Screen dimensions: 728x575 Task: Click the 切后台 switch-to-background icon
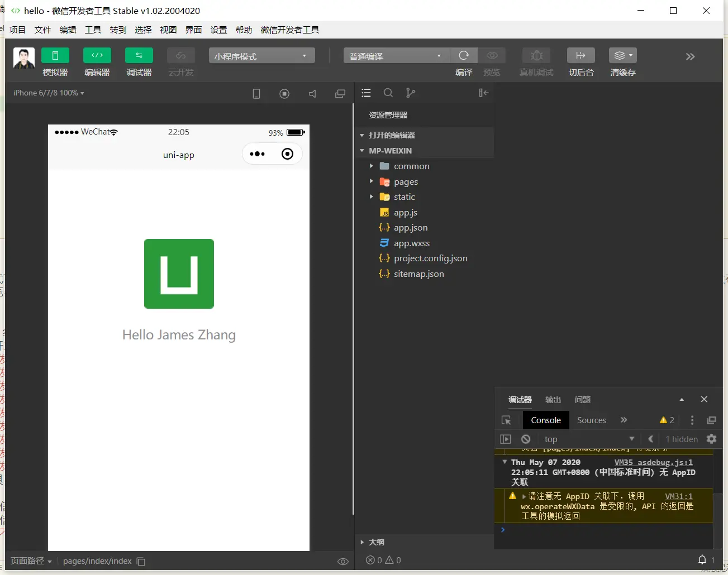[x=581, y=55]
